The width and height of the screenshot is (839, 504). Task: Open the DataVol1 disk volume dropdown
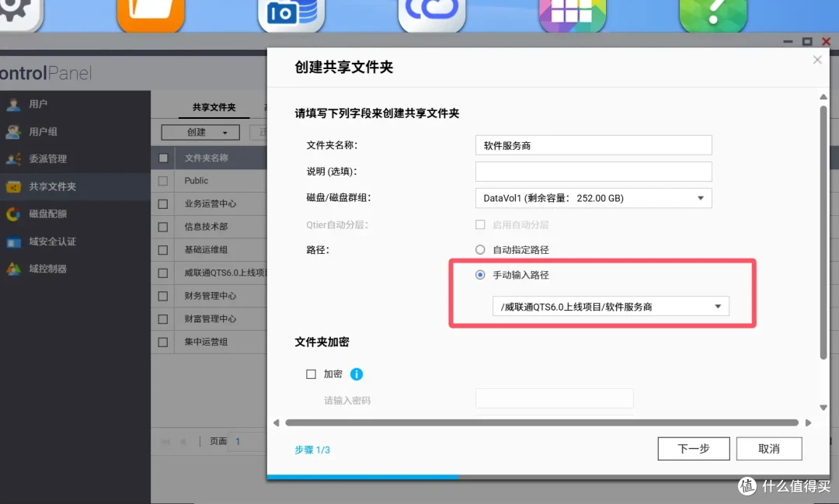pos(594,198)
